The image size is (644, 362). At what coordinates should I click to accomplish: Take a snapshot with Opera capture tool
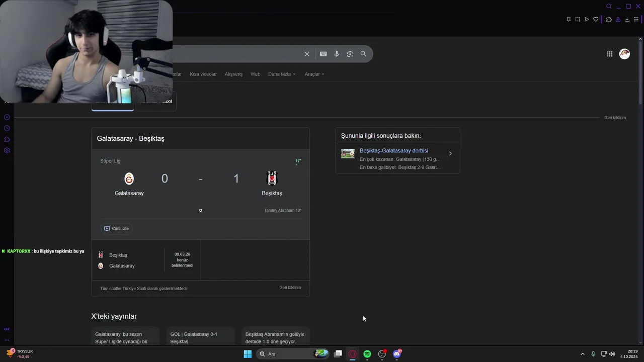coord(578,19)
